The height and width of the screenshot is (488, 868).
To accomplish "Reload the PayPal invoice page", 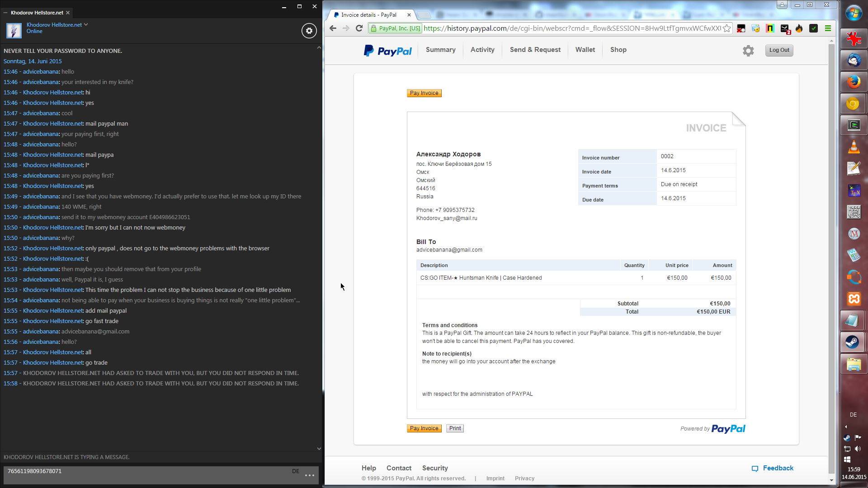I will tap(359, 28).
